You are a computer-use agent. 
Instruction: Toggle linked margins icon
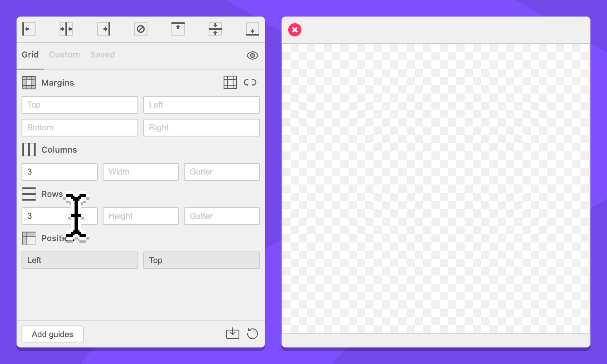pyautogui.click(x=250, y=82)
